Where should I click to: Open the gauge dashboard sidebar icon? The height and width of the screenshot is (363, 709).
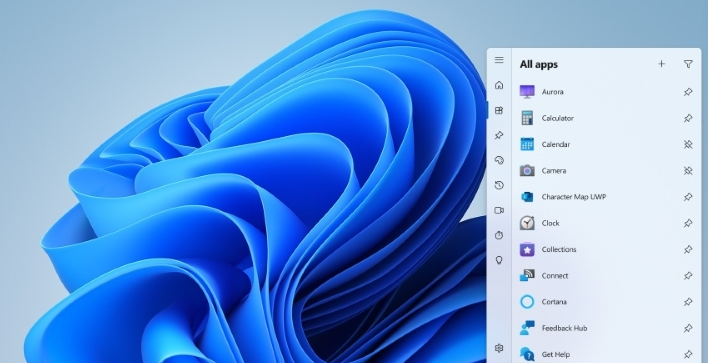(x=499, y=160)
